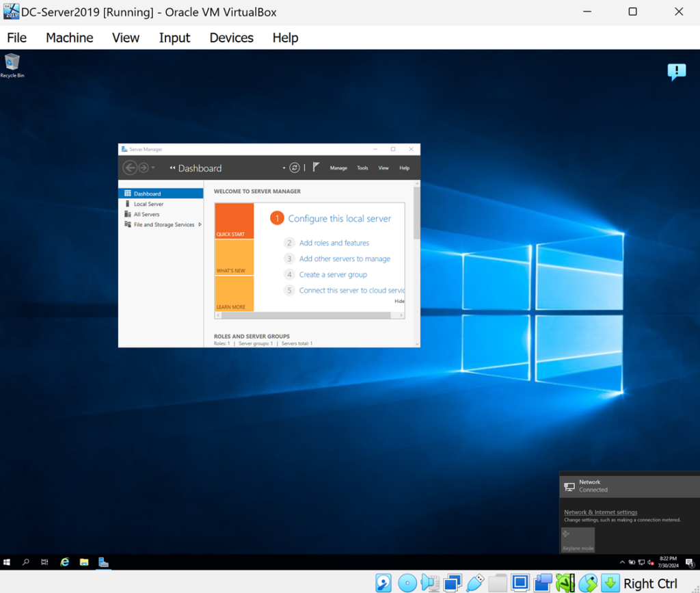
Task: Open the USB devices status icon
Action: point(474,583)
